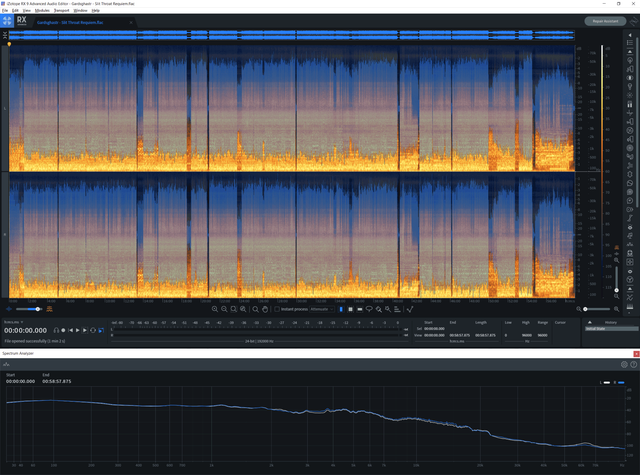Click the time zoom in magnifier
This screenshot has width=640, height=475.
click(x=616, y=309)
